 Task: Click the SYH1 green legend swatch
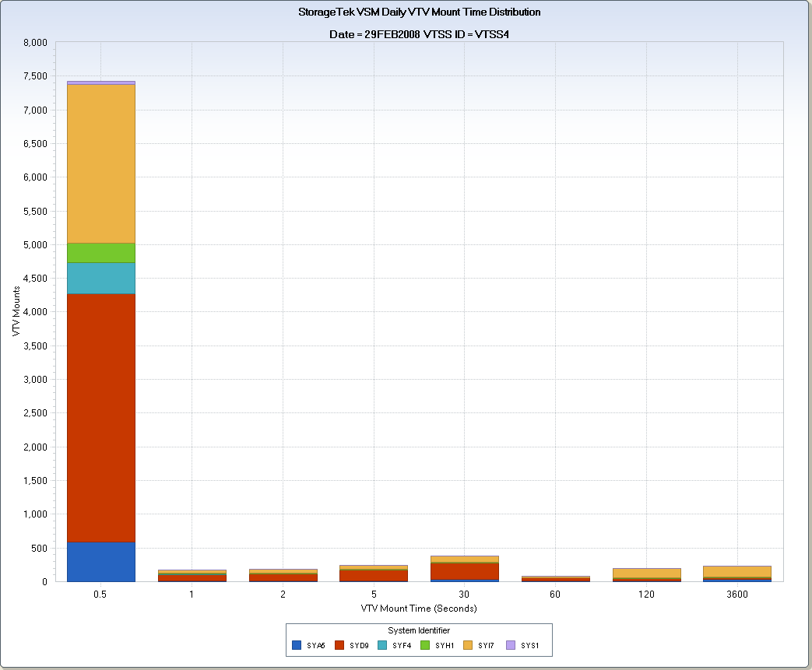425,645
